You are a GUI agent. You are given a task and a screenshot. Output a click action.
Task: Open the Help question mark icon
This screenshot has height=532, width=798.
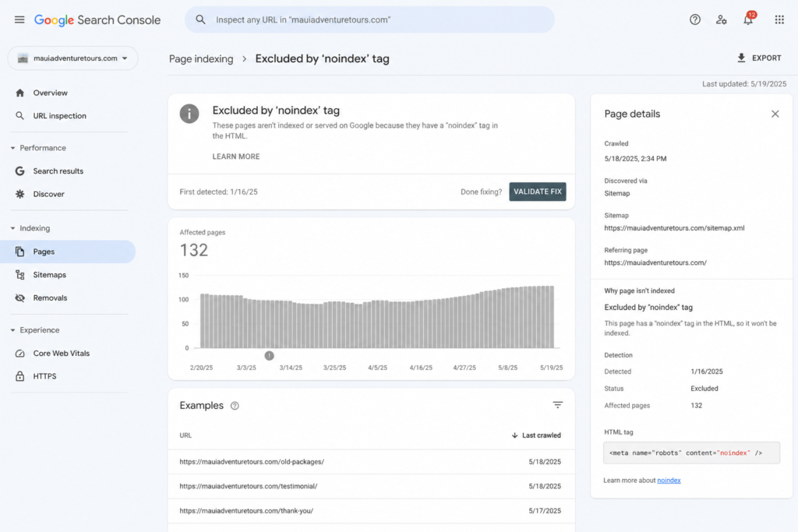click(x=694, y=19)
